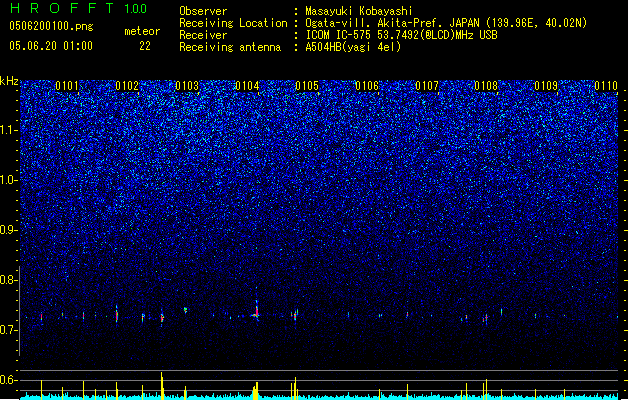
Task: Click the strong meteor echo near 0104
Action: [x=256, y=311]
